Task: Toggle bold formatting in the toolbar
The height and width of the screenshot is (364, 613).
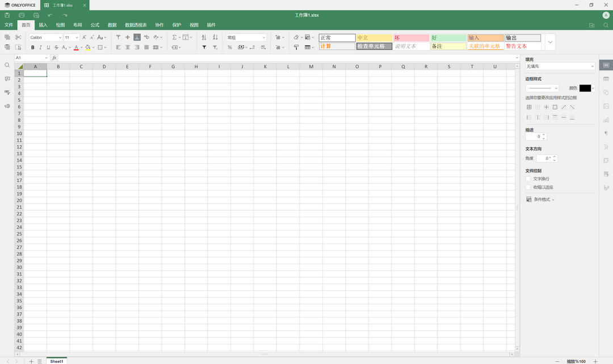Action: pos(33,48)
